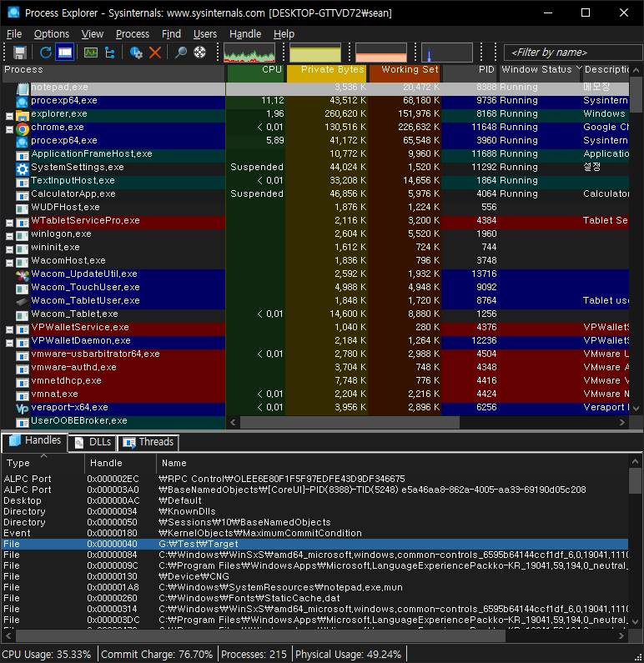The height and width of the screenshot is (663, 644).
Task: Click the process list horizontal scrollbar
Action: (350, 422)
